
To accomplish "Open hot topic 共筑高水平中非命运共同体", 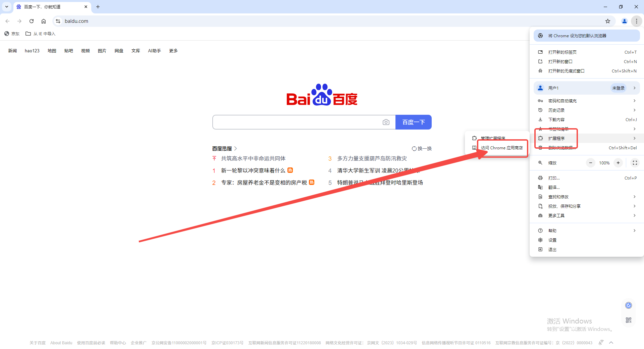I will tap(253, 158).
